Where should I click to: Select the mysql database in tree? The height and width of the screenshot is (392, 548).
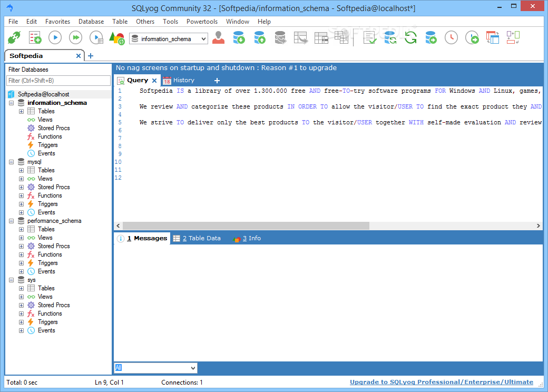tap(34, 162)
